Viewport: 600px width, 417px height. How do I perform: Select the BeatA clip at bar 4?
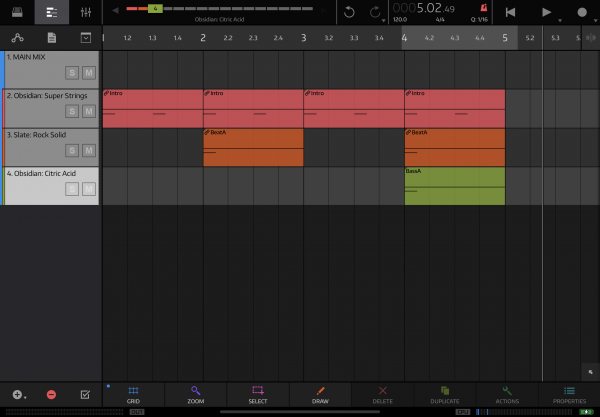click(455, 147)
